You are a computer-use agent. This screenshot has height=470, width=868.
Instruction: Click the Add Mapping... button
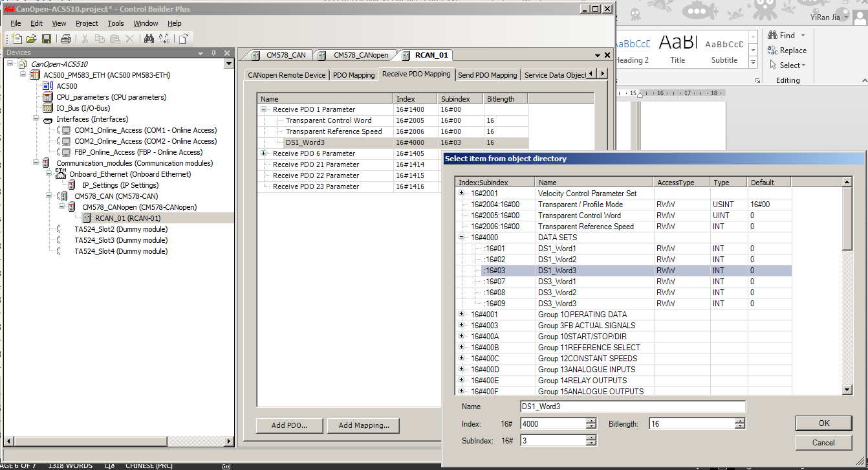coord(363,425)
